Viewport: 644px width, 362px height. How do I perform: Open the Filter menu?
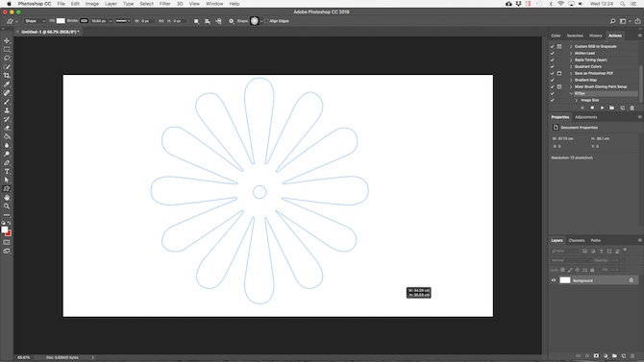164,4
